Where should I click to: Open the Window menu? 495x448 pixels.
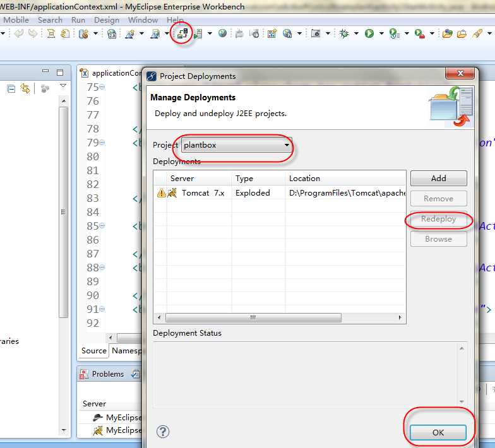(143, 20)
